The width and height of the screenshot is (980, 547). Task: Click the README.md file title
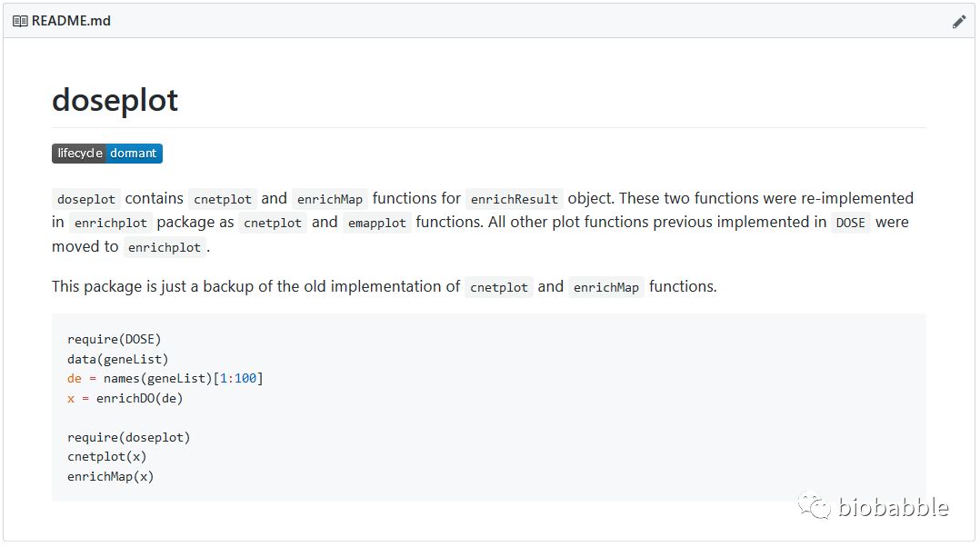[x=71, y=21]
